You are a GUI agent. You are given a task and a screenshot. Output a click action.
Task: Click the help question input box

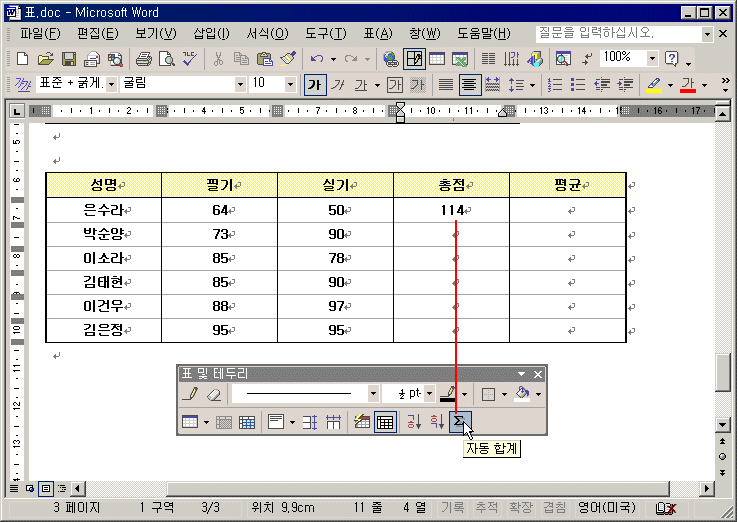[618, 34]
